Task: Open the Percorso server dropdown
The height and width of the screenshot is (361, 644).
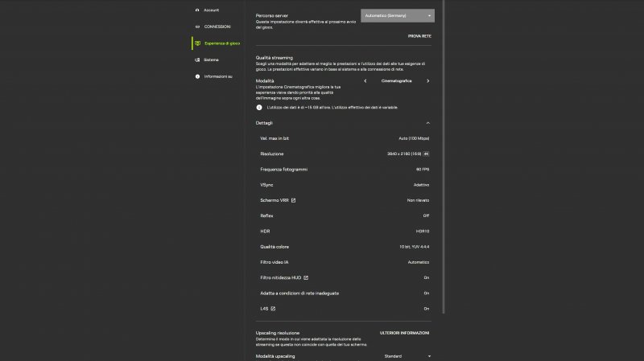Action: 397,15
